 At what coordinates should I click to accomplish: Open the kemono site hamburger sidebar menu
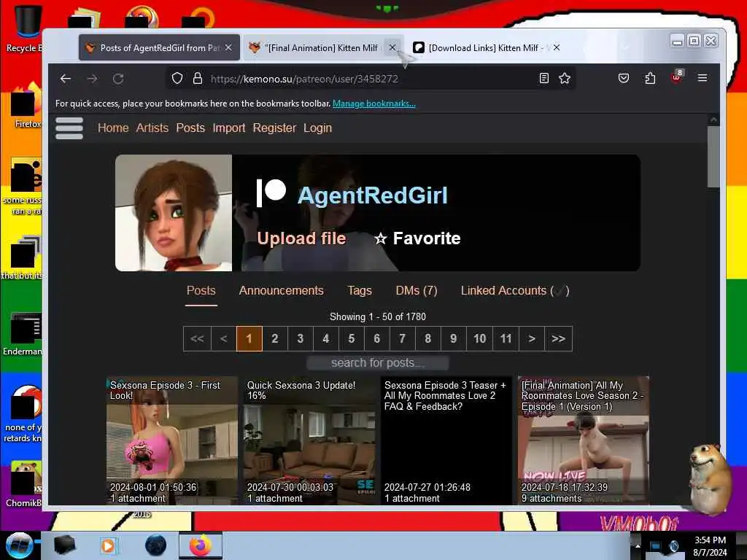coord(69,128)
